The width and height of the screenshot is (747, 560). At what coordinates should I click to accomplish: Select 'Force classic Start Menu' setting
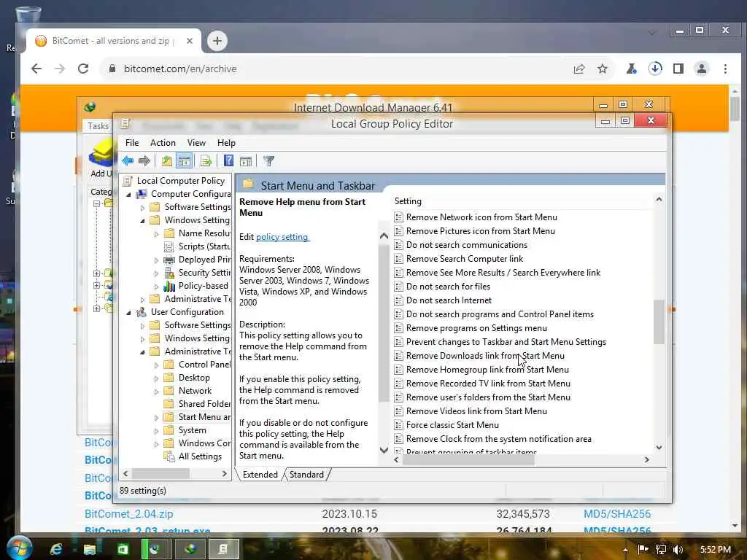pyautogui.click(x=452, y=425)
